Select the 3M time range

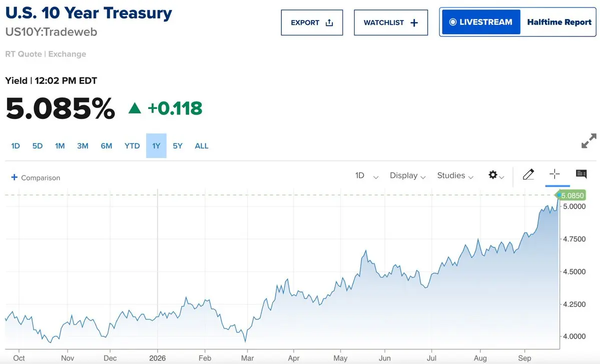point(83,145)
